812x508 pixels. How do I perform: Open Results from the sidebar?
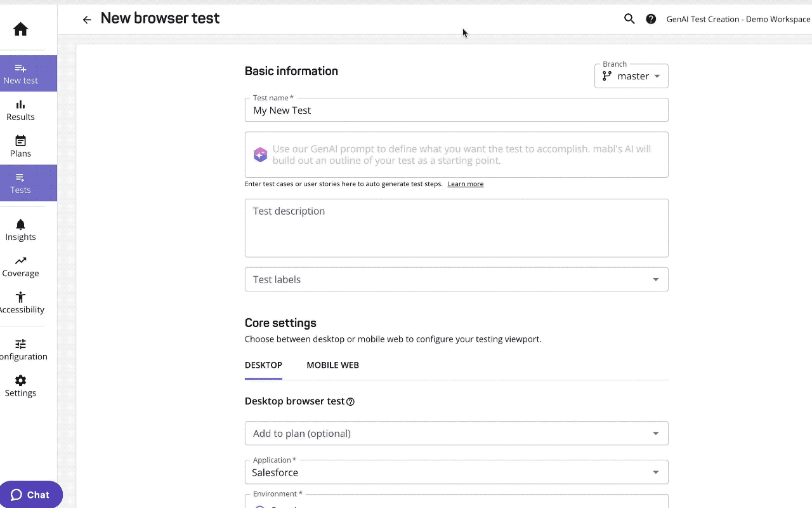click(20, 104)
